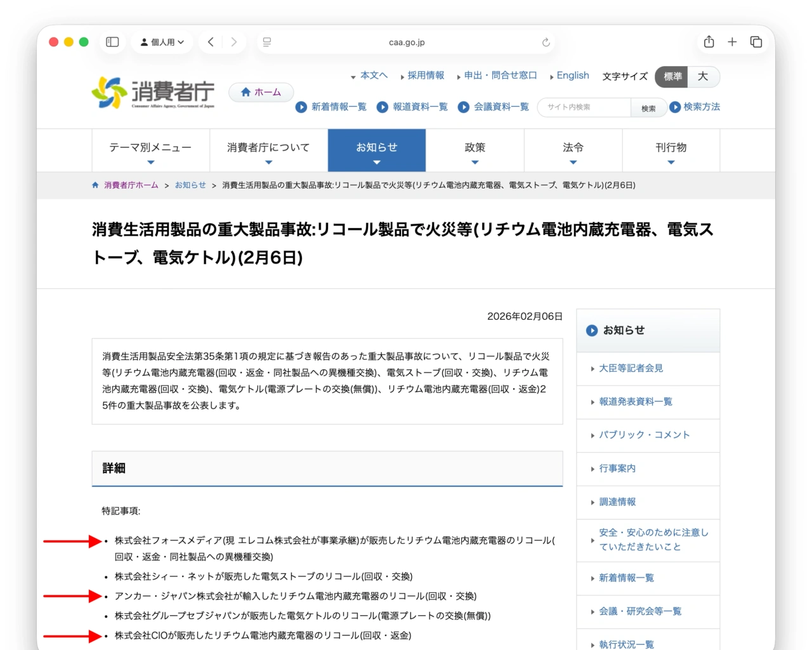Show all tabs using the tab overview icon

pyautogui.click(x=756, y=42)
